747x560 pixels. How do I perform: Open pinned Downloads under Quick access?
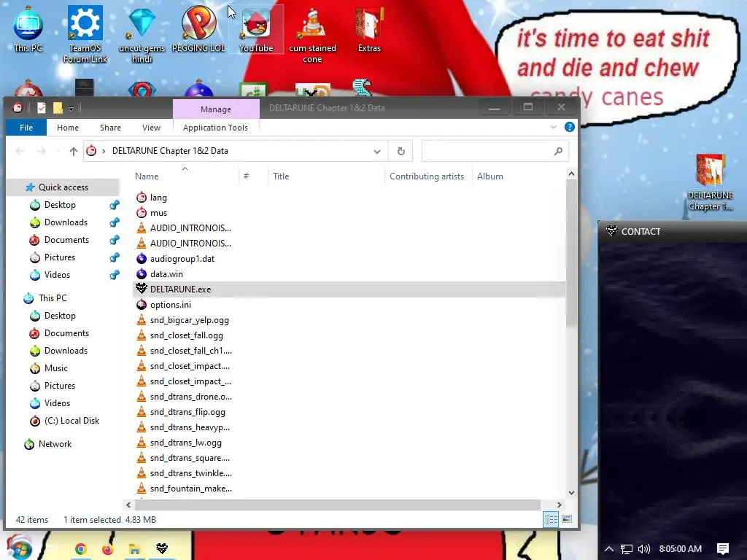click(x=66, y=222)
